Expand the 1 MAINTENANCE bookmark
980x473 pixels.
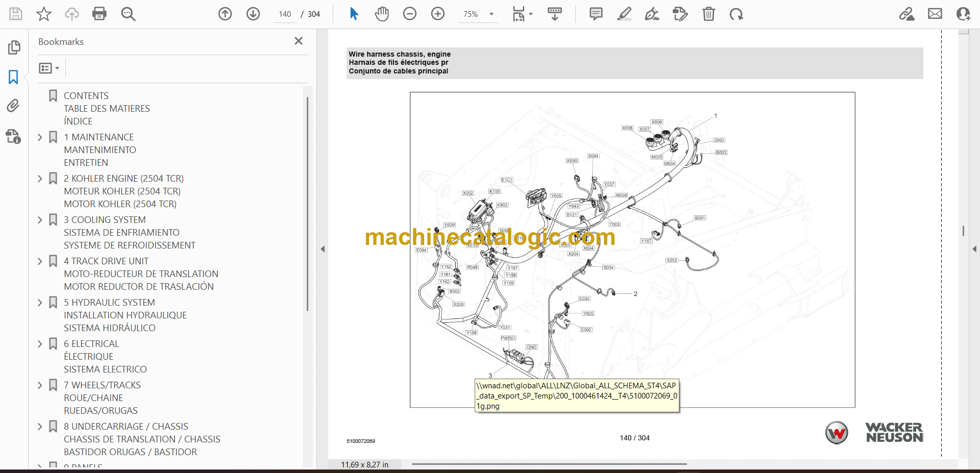[40, 137]
